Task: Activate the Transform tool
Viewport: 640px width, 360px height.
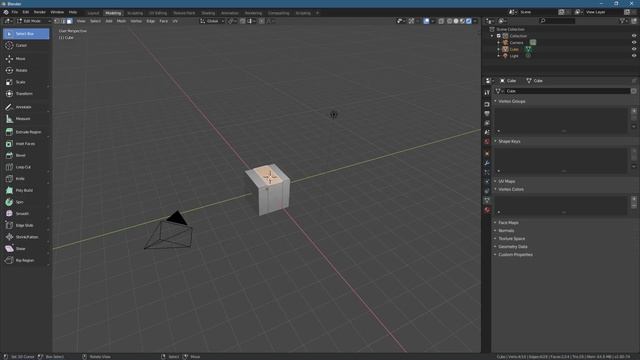Action: pos(26,94)
